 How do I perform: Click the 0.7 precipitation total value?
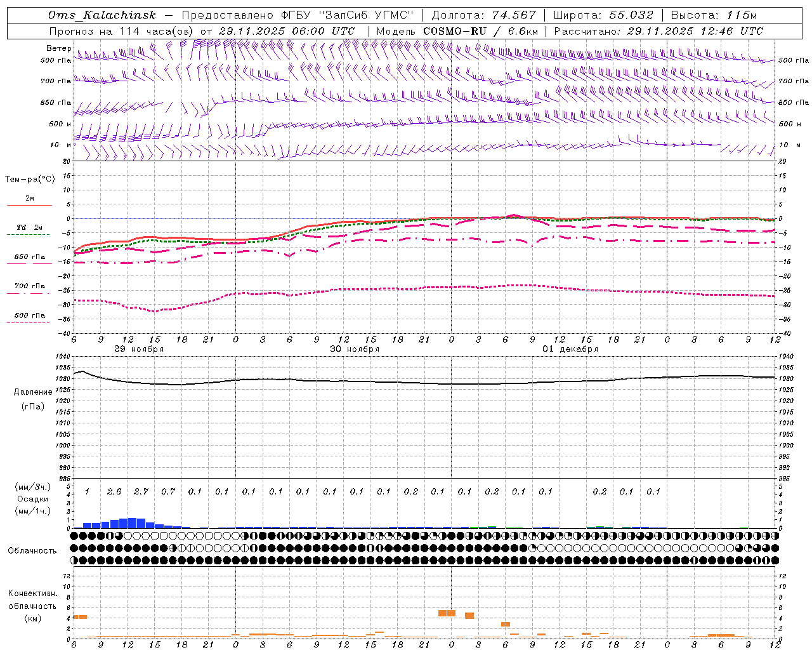point(168,491)
